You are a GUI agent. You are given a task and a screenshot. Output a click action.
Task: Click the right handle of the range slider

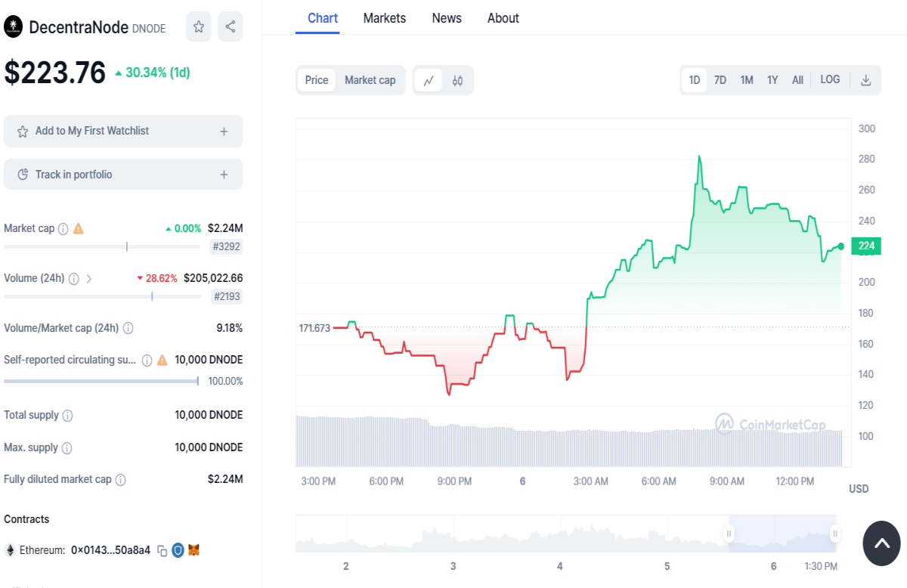tap(835, 534)
